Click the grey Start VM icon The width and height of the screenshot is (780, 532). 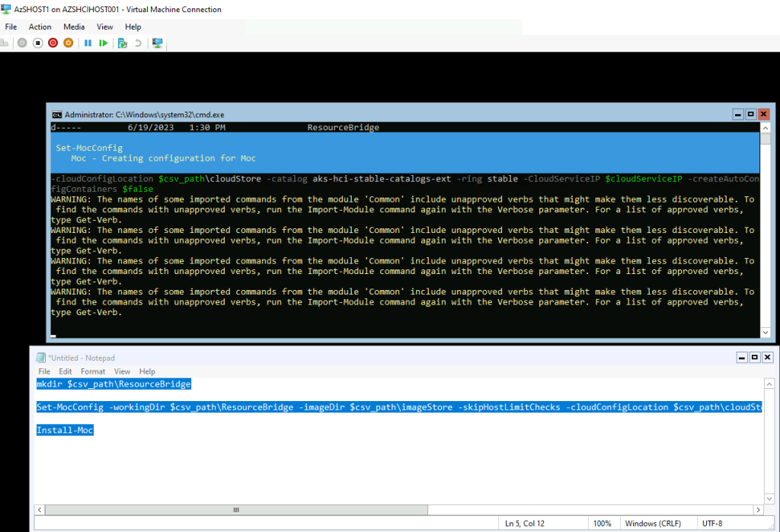[x=22, y=43]
